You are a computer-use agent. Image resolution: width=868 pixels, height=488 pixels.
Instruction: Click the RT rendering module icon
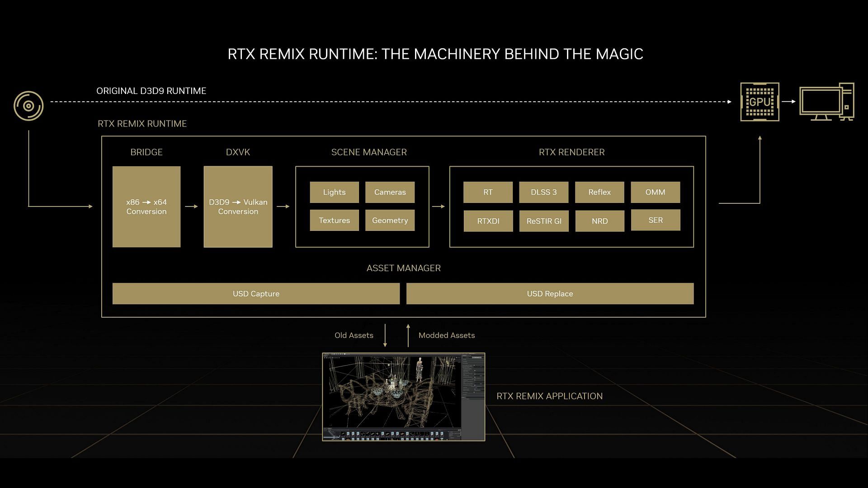pos(488,192)
